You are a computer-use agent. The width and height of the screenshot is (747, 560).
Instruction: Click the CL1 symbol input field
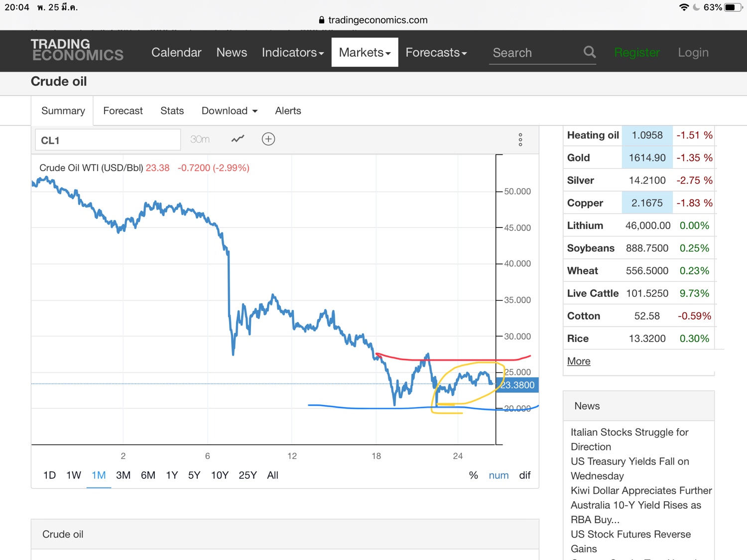point(108,140)
